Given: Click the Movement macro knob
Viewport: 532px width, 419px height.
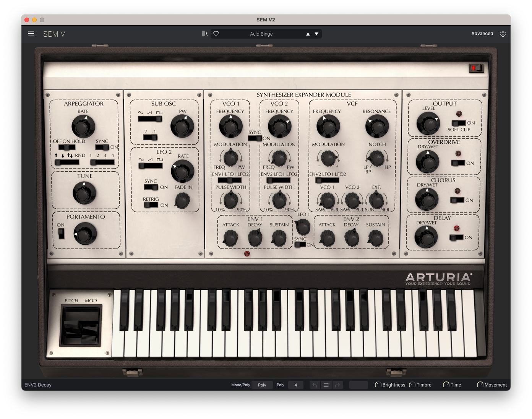Looking at the screenshot, I should pyautogui.click(x=480, y=385).
